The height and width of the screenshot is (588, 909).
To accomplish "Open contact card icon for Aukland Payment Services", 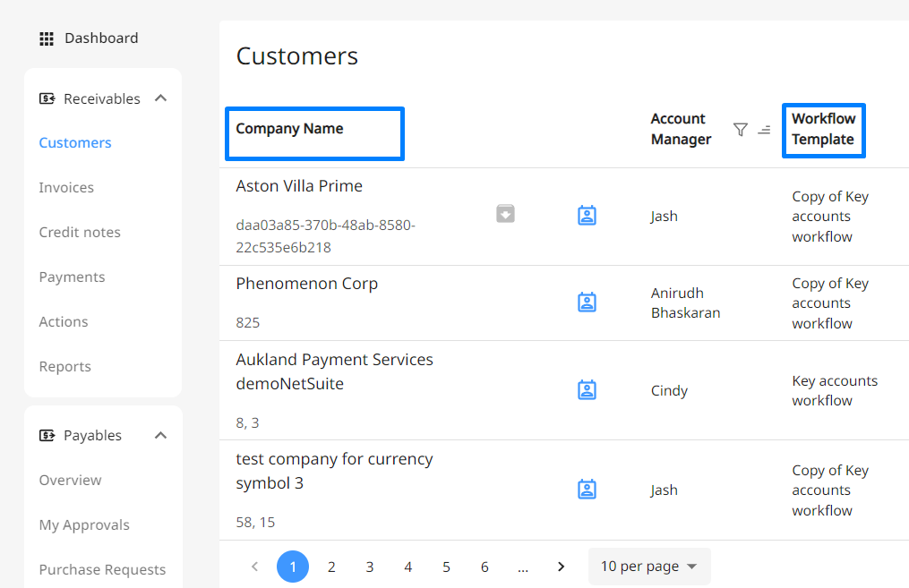I will [587, 389].
